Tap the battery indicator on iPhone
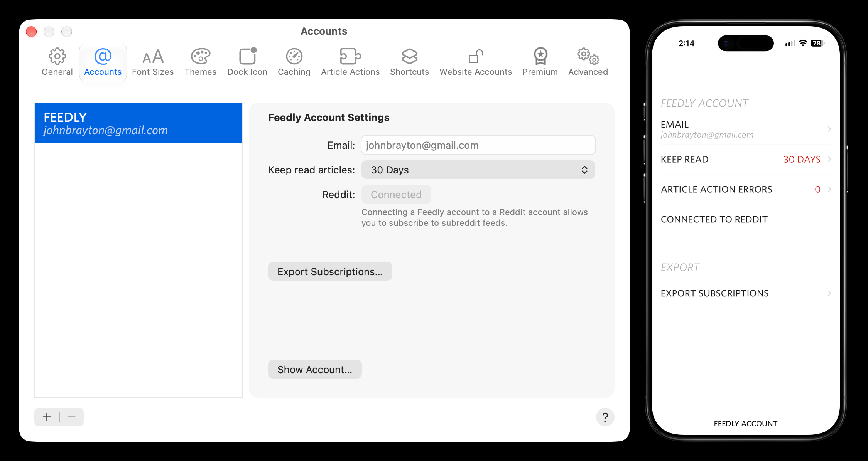 817,43
